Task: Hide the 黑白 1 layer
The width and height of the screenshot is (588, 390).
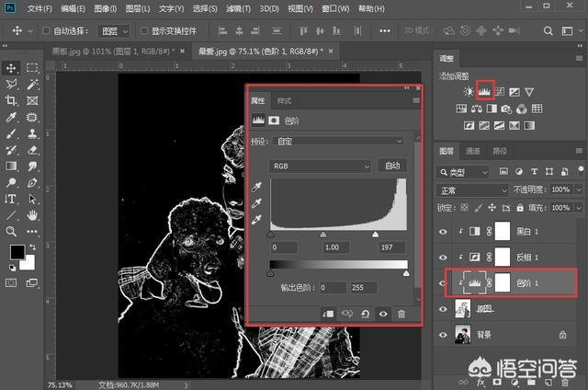Action: pyautogui.click(x=444, y=230)
